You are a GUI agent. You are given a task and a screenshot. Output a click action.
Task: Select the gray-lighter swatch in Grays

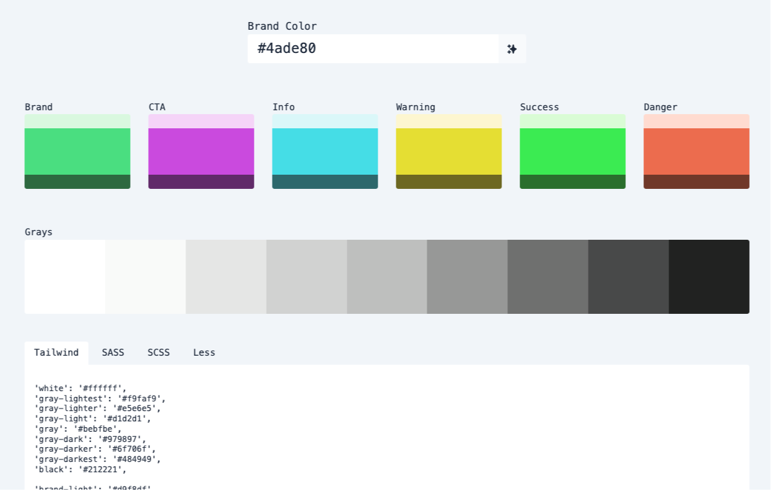point(226,277)
